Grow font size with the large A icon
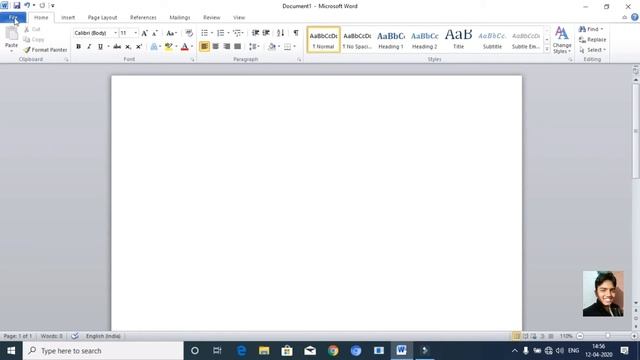This screenshot has height=360, width=640. pyautogui.click(x=144, y=33)
